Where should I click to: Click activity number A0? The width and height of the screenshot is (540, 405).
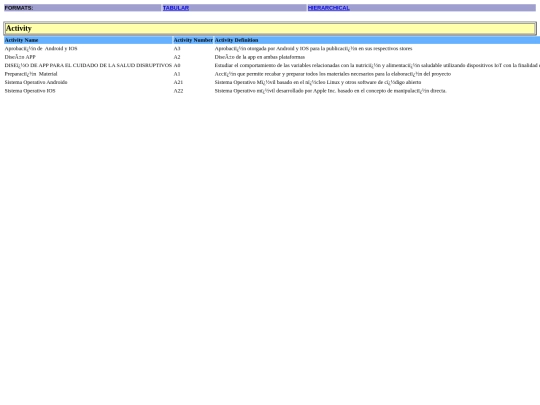pyautogui.click(x=177, y=65)
